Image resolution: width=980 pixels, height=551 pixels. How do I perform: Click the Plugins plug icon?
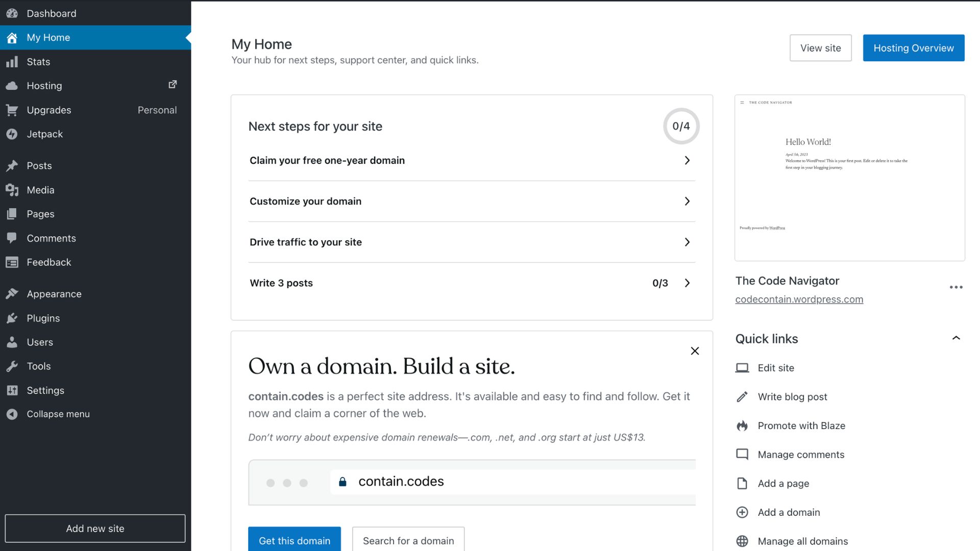12,318
